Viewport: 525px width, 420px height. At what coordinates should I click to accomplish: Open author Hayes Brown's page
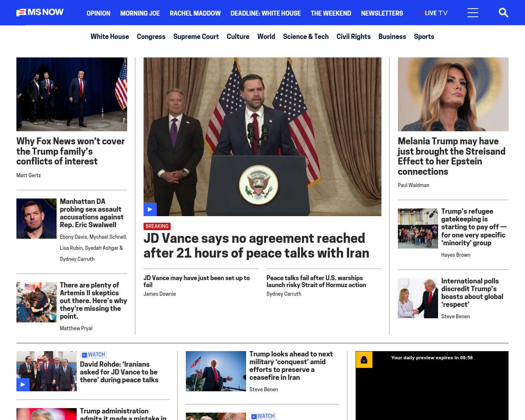coord(456,255)
